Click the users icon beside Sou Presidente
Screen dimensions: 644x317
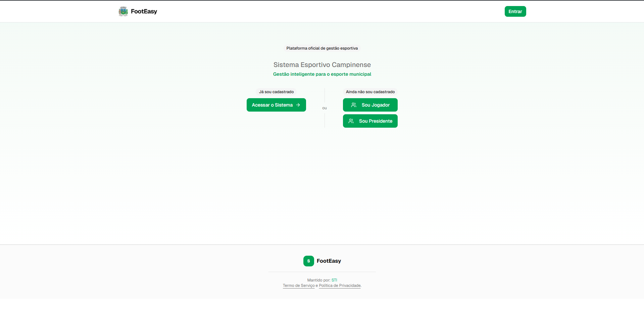coord(351,121)
